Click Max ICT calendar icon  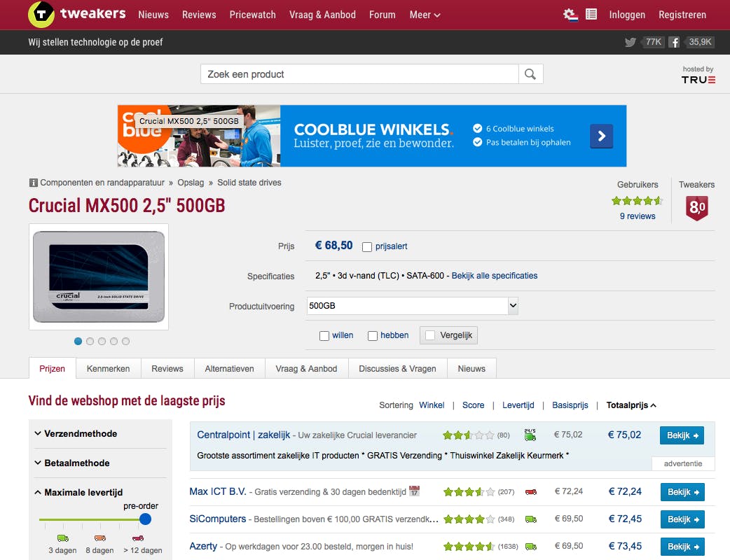tap(414, 491)
